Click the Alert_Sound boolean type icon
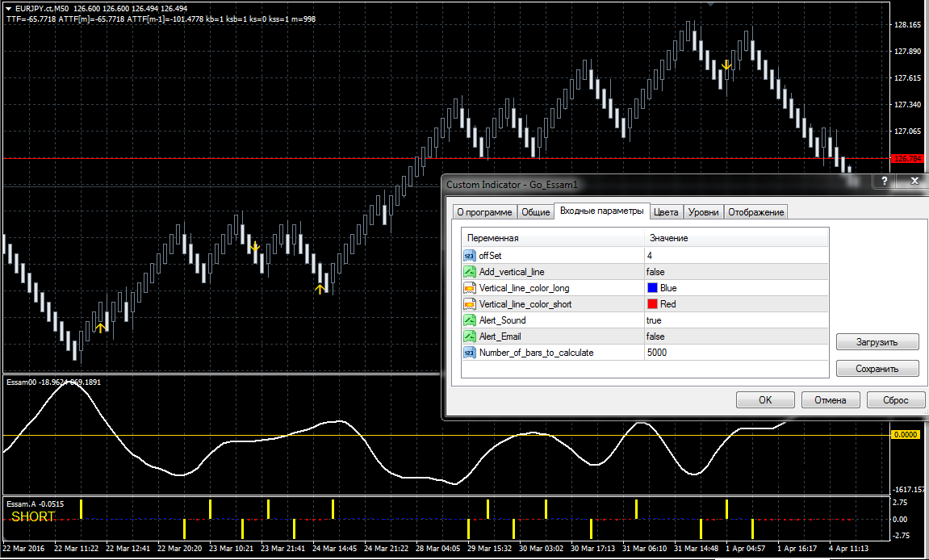The width and height of the screenshot is (929, 560). click(x=469, y=320)
